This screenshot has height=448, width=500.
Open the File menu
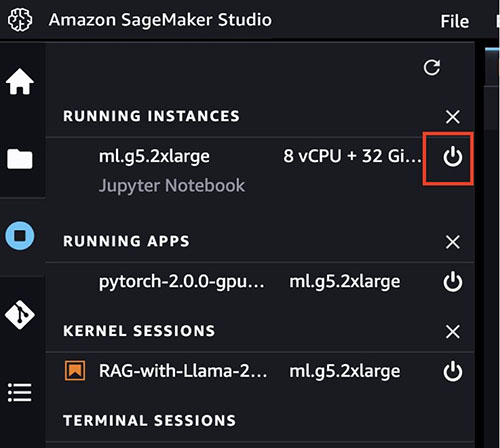[x=455, y=21]
